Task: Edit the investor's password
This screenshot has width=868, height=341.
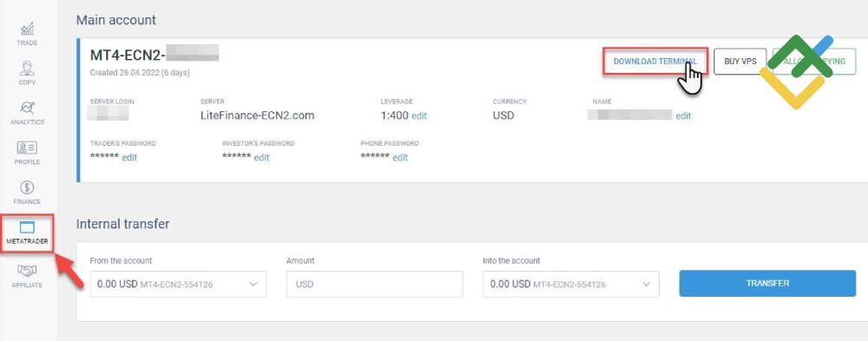Action: coord(261,157)
